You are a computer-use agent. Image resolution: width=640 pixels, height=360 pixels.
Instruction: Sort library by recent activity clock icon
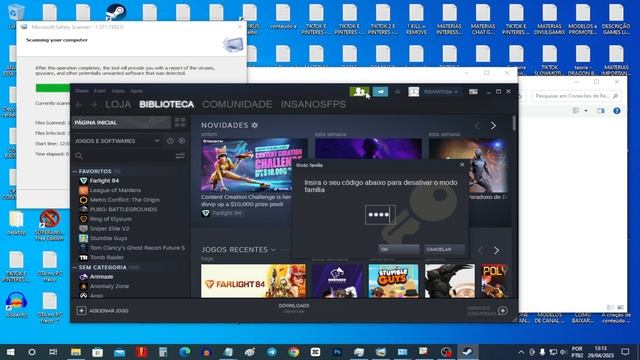170,141
